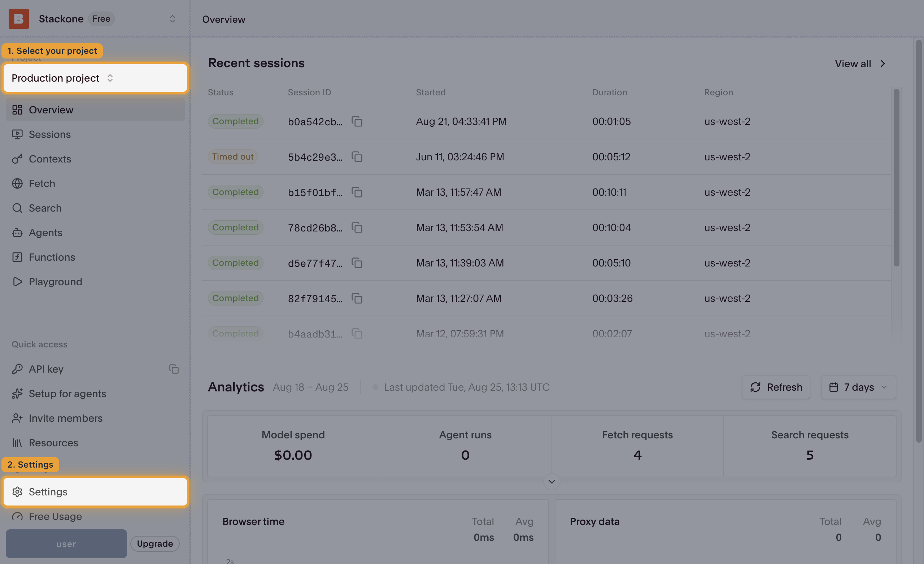Open Search in sidebar
Screen dimensions: 924x564
95,208
